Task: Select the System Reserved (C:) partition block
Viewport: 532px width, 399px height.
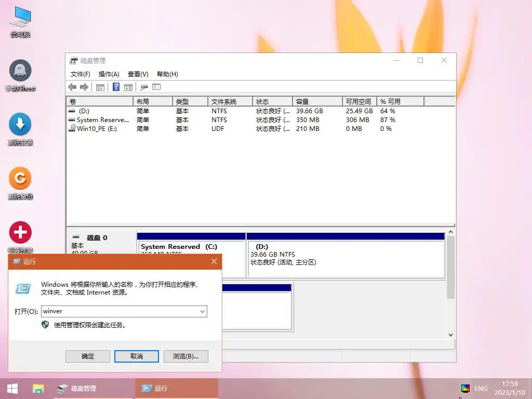Action: click(191, 248)
